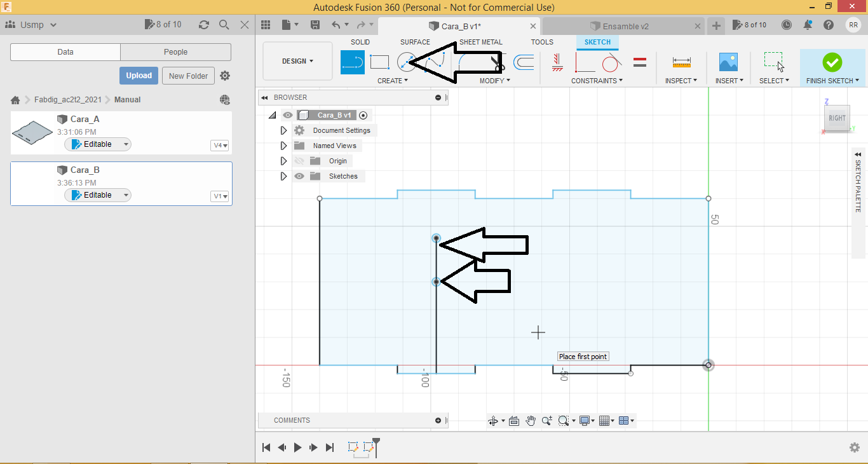Open the INSPECT dropdown menu
Screen dimensions: 868x464
(681, 81)
